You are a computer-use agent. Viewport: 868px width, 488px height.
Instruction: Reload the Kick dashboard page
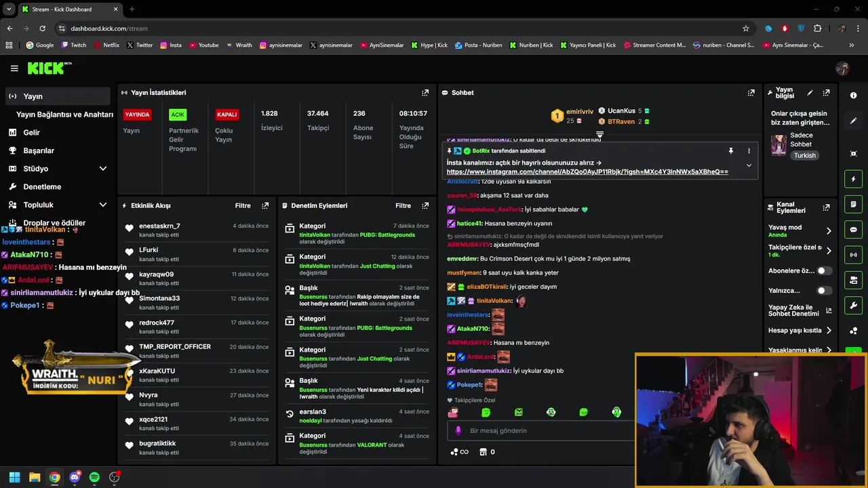pyautogui.click(x=42, y=28)
